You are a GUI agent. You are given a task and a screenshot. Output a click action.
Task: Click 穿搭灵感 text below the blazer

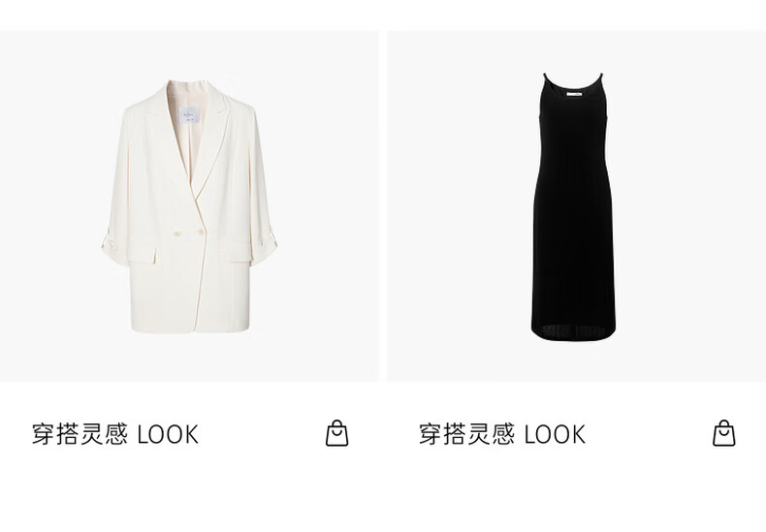(80, 434)
